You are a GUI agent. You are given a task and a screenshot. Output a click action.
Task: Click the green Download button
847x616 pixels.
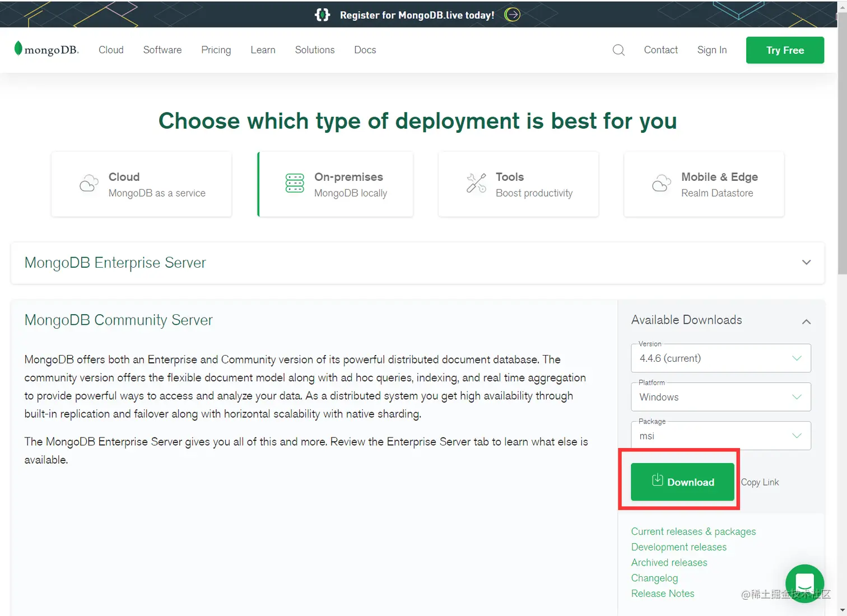coord(682,482)
